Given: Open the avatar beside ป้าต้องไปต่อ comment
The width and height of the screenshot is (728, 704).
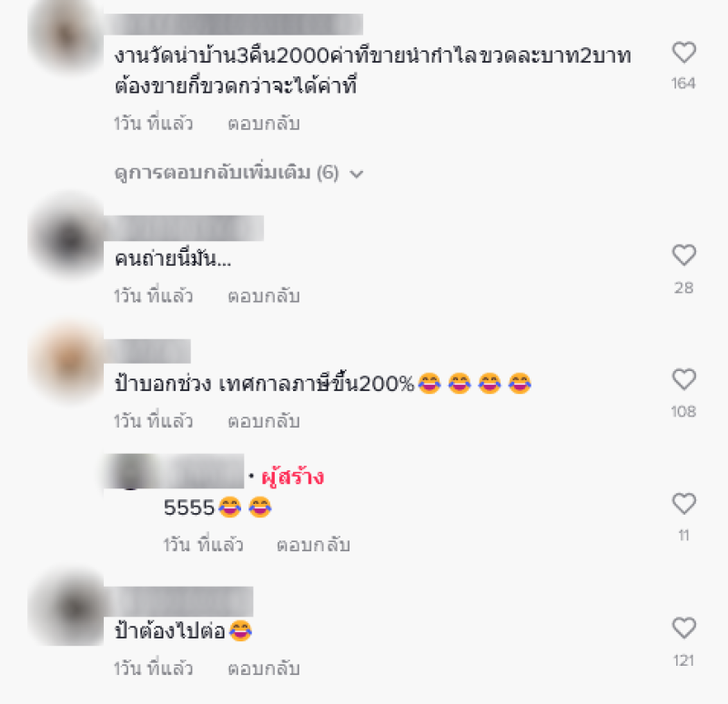Looking at the screenshot, I should (x=65, y=608).
